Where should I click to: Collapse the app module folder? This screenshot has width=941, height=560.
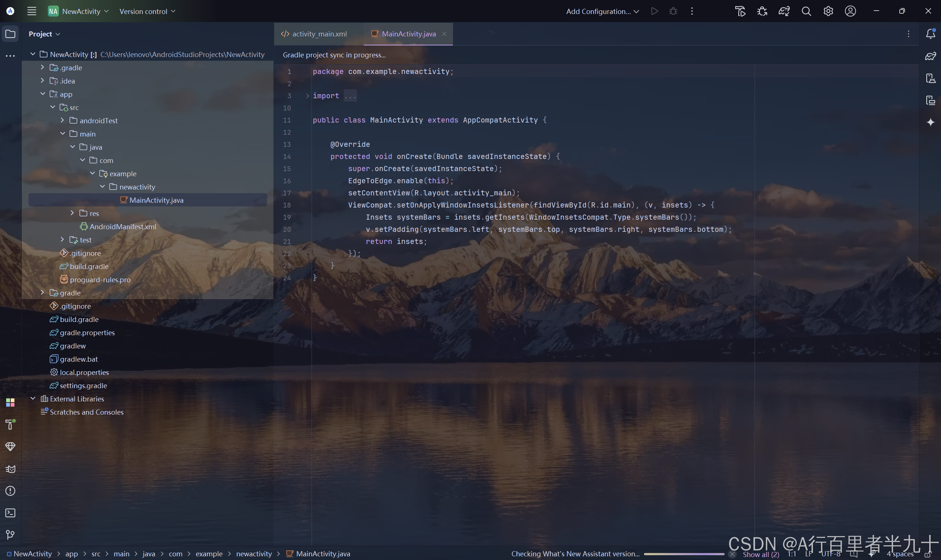point(43,94)
